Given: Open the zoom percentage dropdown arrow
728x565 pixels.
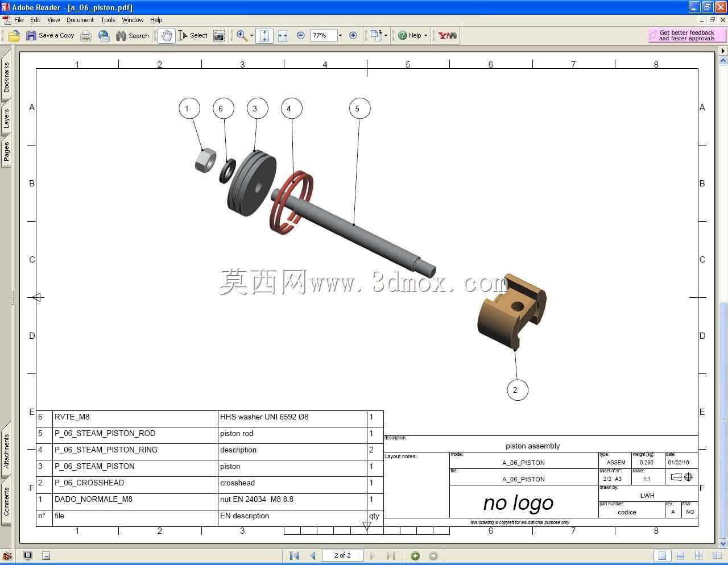Looking at the screenshot, I should tap(341, 36).
